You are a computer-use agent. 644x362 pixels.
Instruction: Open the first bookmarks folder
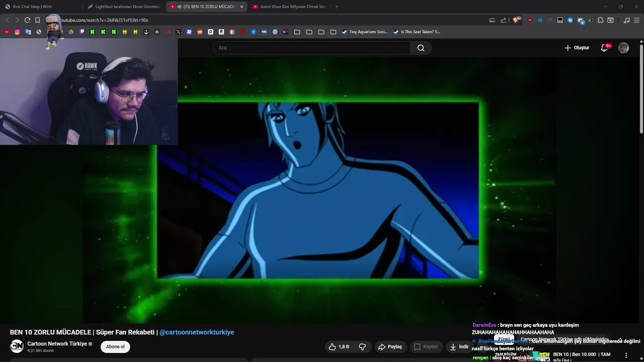[x=297, y=32]
